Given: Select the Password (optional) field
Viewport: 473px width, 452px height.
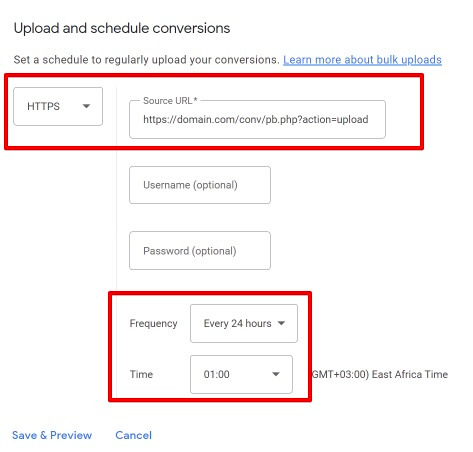Looking at the screenshot, I should click(200, 251).
